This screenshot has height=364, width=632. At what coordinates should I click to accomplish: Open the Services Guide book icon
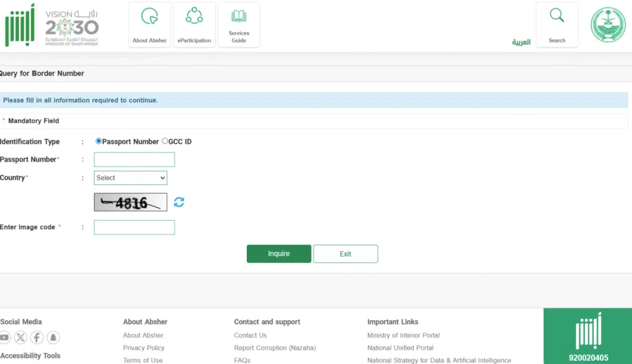(239, 16)
